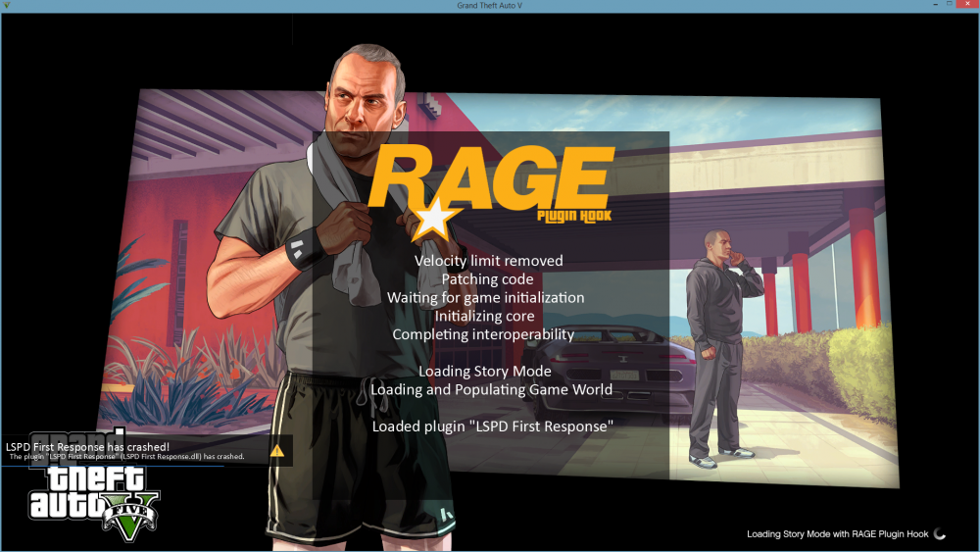Click the loading spinner icon

(940, 534)
